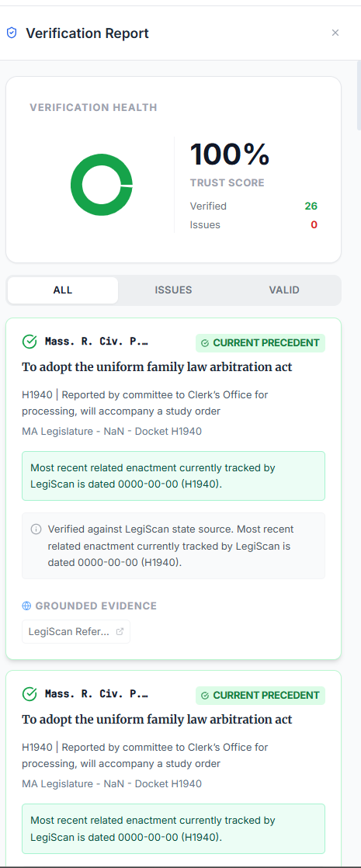
Task: Close the Verification Report panel
Action: [x=335, y=33]
